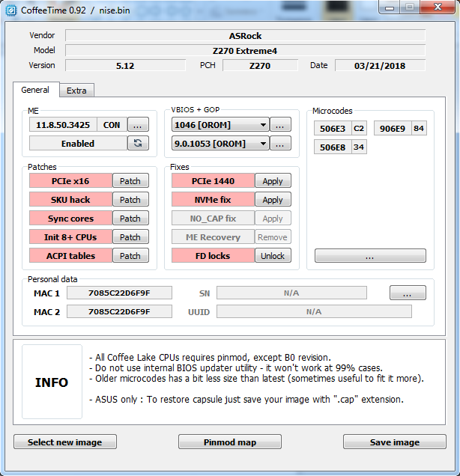Click the Date 03/21/2018 field

tap(380, 65)
